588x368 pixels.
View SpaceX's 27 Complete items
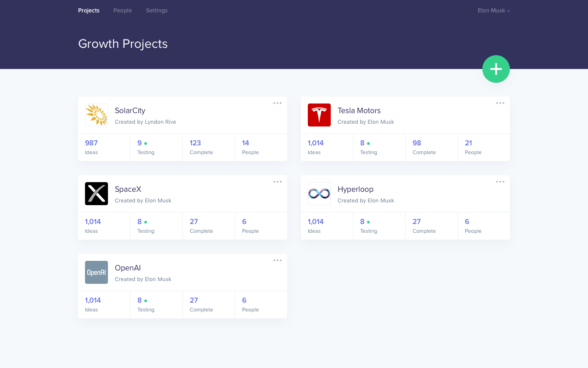(x=209, y=226)
